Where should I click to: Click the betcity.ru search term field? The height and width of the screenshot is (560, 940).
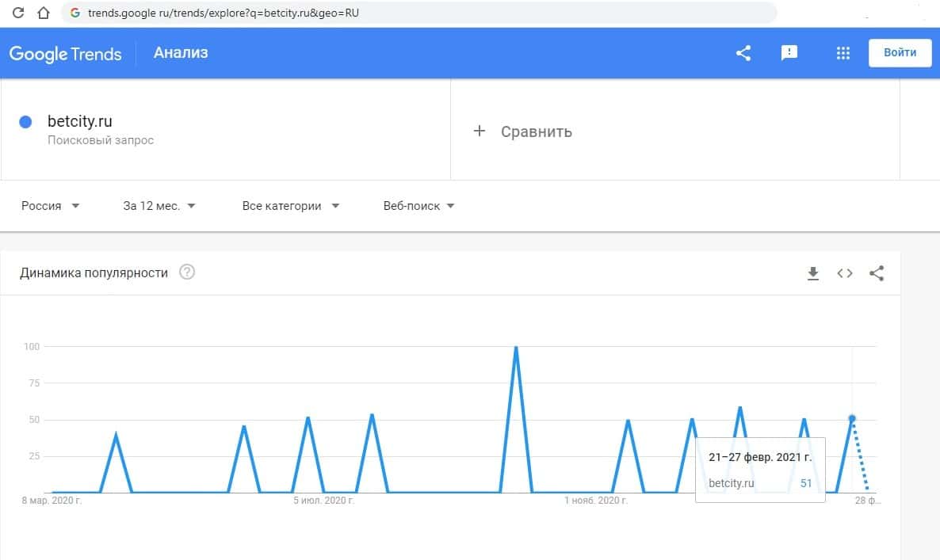coord(80,122)
